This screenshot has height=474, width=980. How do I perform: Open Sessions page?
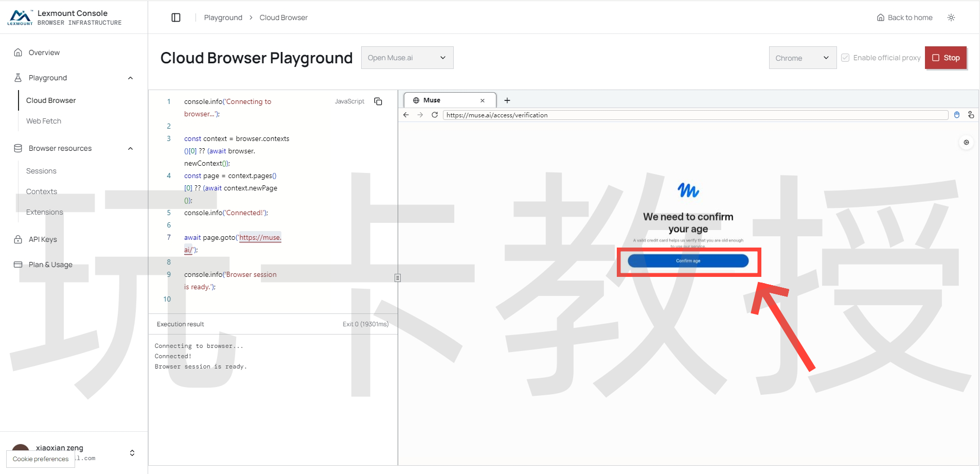click(41, 171)
